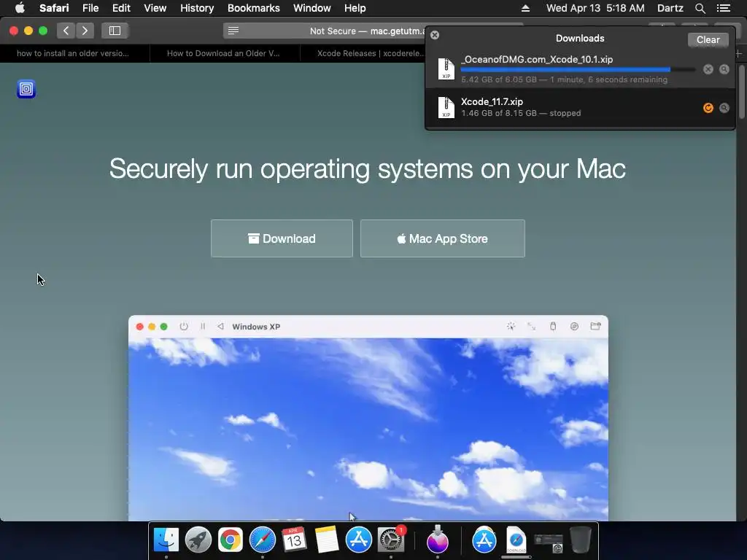Click the eject icon in the menu bar

pyautogui.click(x=525, y=8)
